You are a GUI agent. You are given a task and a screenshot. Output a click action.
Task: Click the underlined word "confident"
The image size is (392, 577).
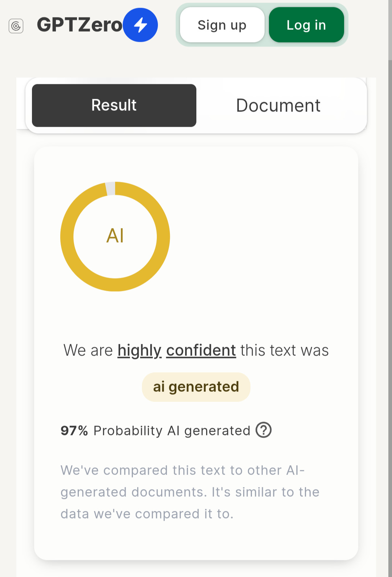click(201, 351)
